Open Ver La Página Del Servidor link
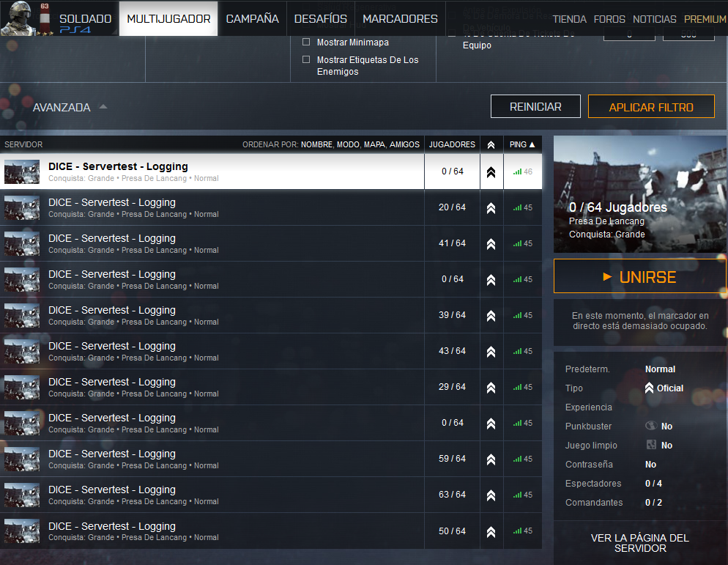Image resolution: width=728 pixels, height=565 pixels. [640, 543]
